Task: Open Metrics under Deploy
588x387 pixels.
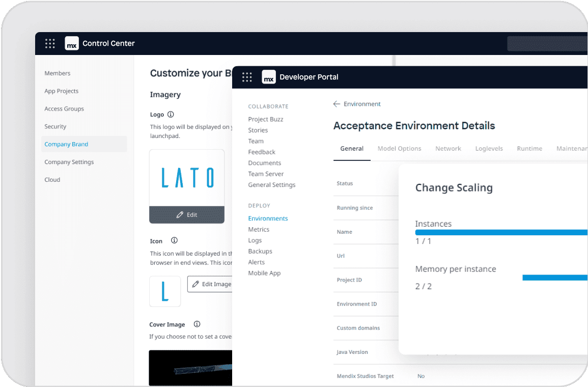Action: (x=259, y=229)
